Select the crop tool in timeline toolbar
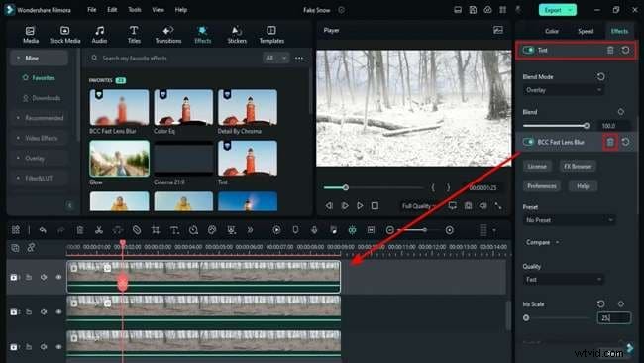The width and height of the screenshot is (644, 363). (x=156, y=230)
